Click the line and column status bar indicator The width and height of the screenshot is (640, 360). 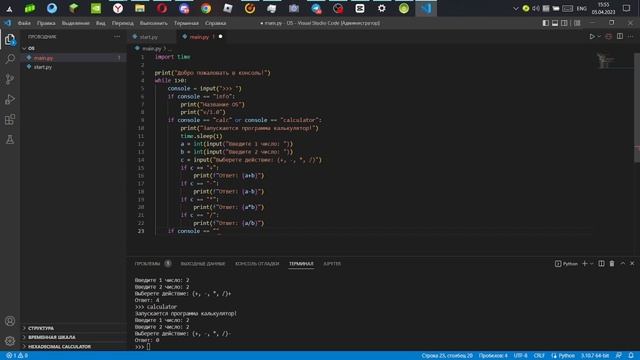tap(447, 356)
